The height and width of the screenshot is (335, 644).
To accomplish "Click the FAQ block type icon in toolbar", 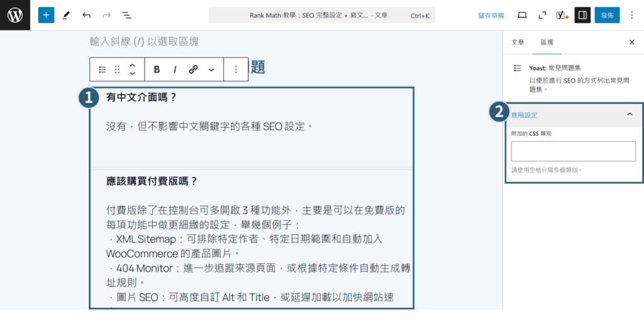I will pos(103,69).
